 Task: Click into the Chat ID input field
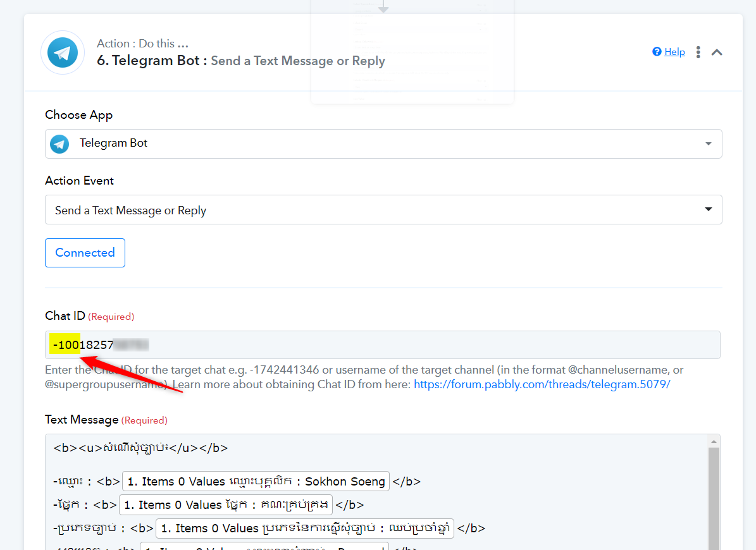coord(382,345)
